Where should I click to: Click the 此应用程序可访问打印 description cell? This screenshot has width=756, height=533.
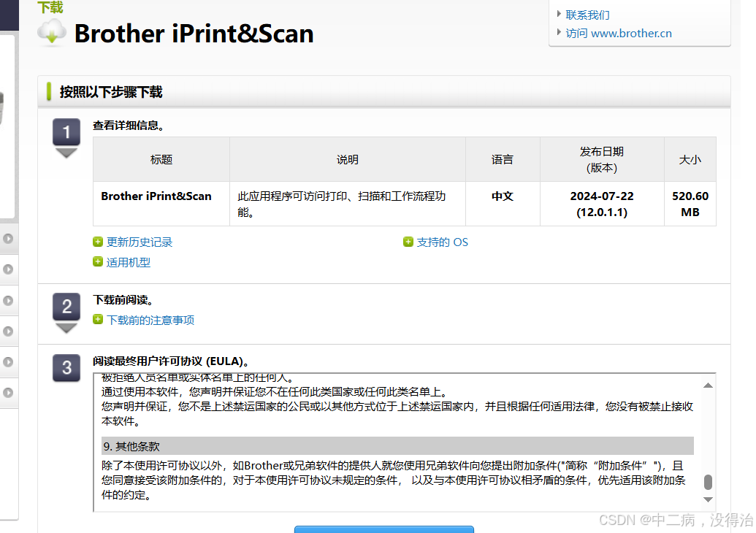[347, 204]
